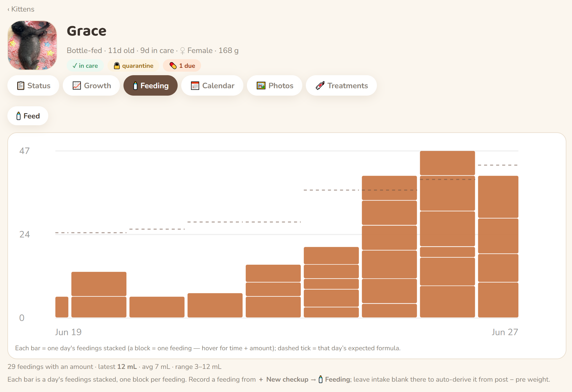Viewport: 572px width, 392px height.
Task: Click the top block of the tallest bar
Action: click(x=447, y=163)
